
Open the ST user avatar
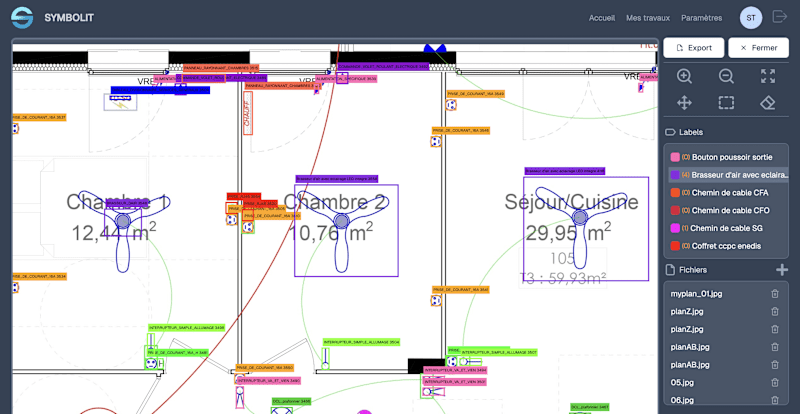coord(751,17)
